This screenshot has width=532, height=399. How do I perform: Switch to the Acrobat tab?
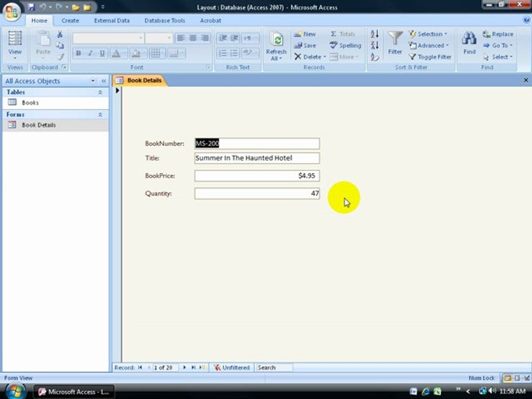click(x=211, y=21)
